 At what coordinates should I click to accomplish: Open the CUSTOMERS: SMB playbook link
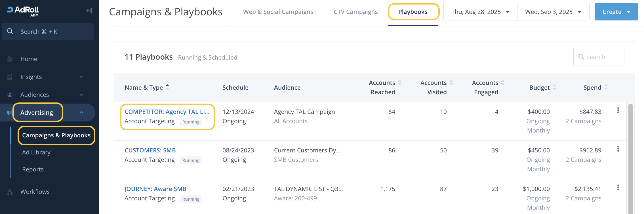point(150,150)
